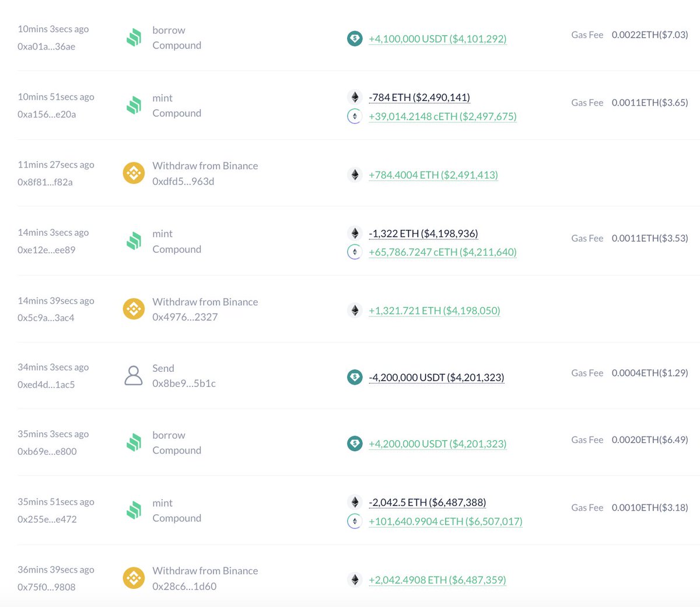Click USDT token icon next to +4,200,000 USDT
Image resolution: width=700 pixels, height=607 pixels.
pos(355,444)
